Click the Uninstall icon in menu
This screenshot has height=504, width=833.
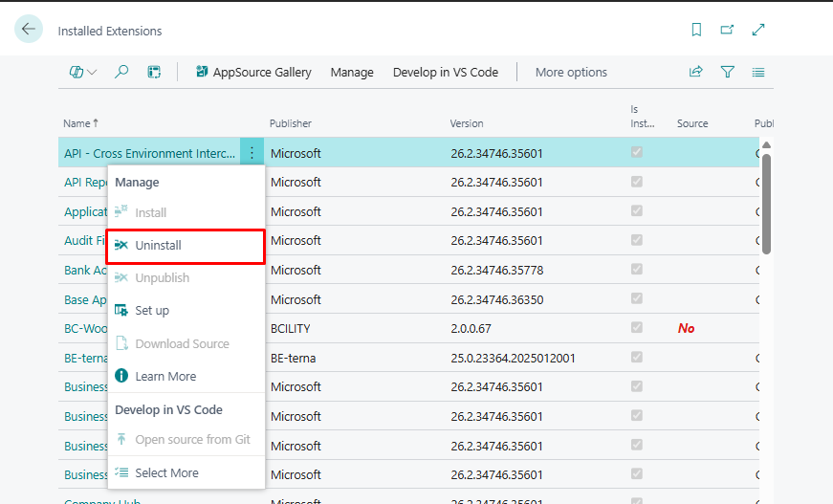pyautogui.click(x=121, y=245)
